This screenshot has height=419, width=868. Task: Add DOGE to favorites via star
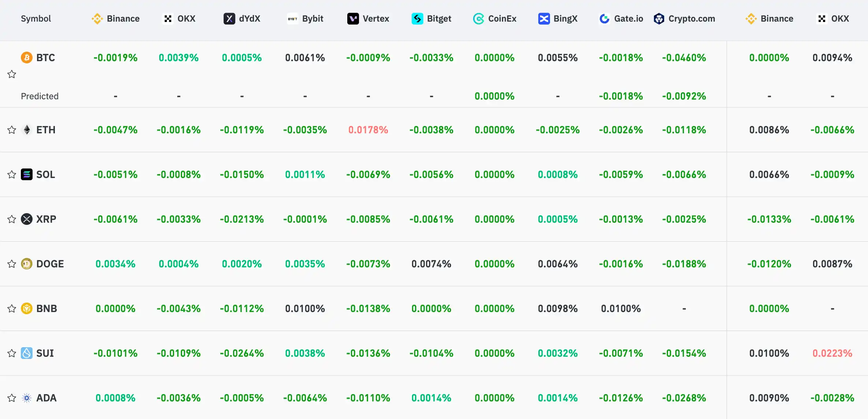12,264
